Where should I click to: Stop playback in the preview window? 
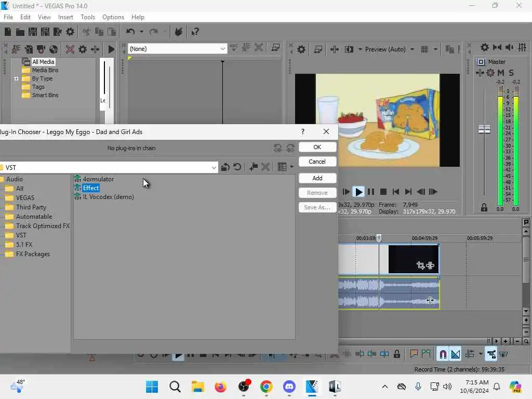click(x=383, y=192)
